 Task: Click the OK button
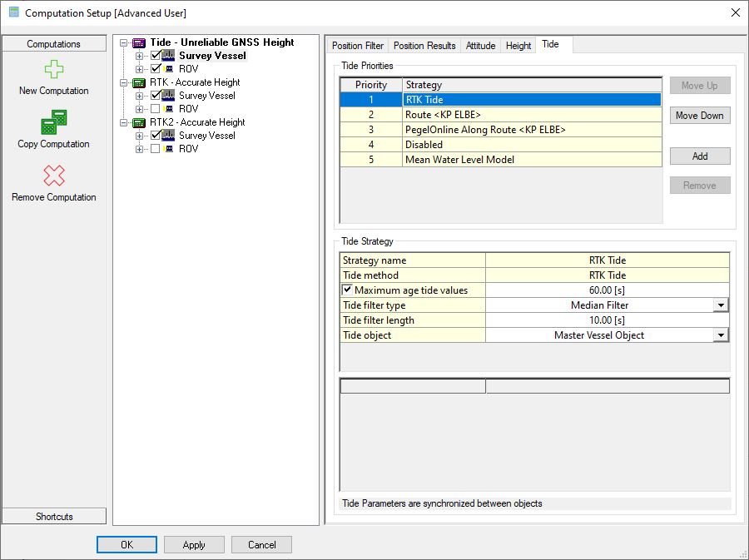[x=126, y=545]
